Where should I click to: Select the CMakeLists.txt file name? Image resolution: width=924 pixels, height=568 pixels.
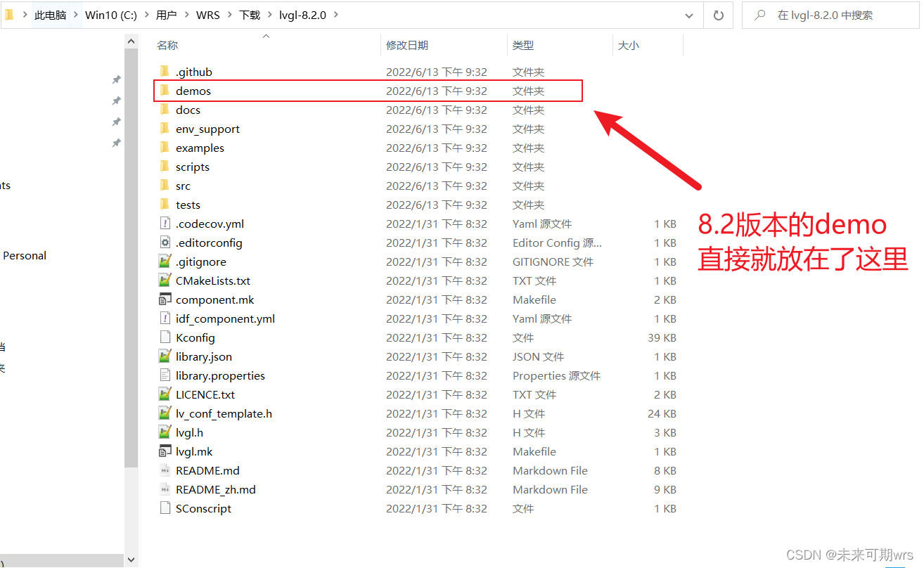[213, 280]
